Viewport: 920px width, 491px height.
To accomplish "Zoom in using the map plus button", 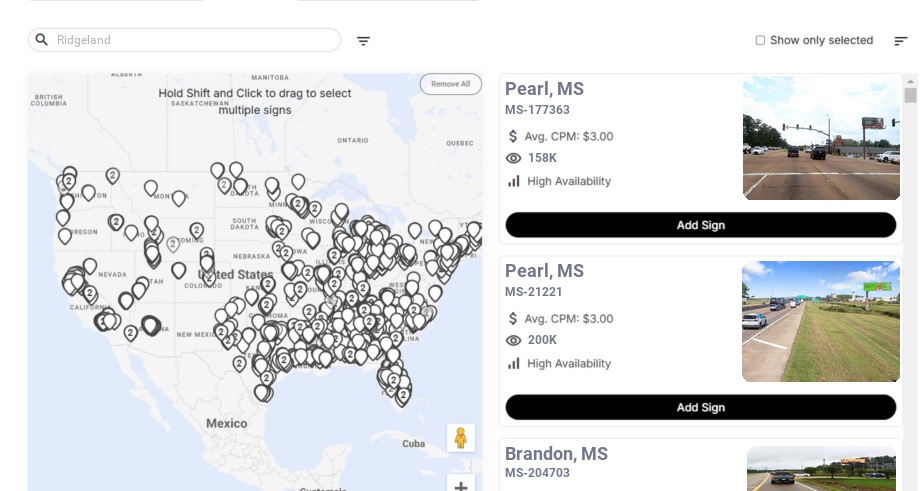I will pyautogui.click(x=460, y=485).
